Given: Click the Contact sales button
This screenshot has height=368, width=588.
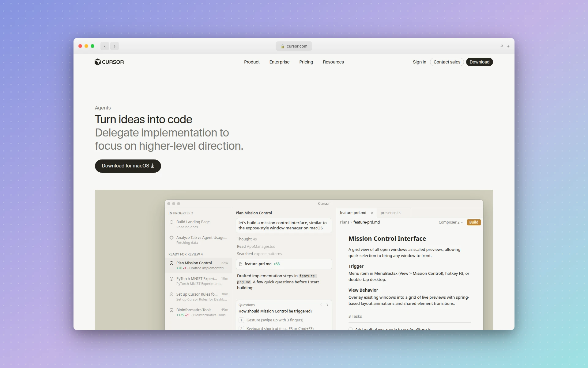Looking at the screenshot, I should 447,62.
